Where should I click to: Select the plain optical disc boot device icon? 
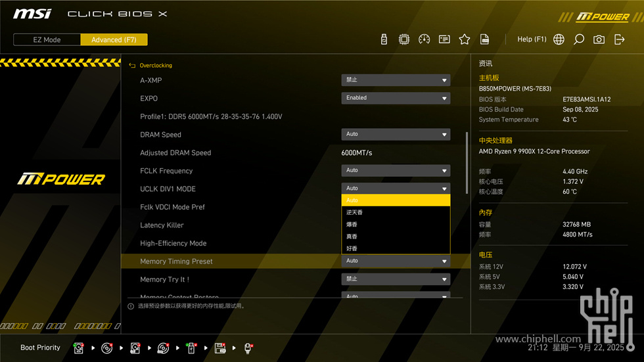click(x=106, y=348)
